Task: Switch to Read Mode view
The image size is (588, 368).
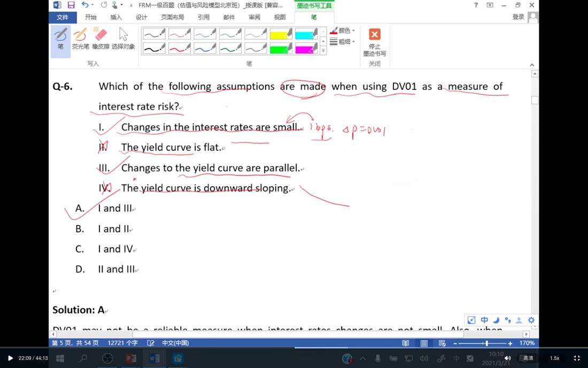Action: pyautogui.click(x=405, y=343)
